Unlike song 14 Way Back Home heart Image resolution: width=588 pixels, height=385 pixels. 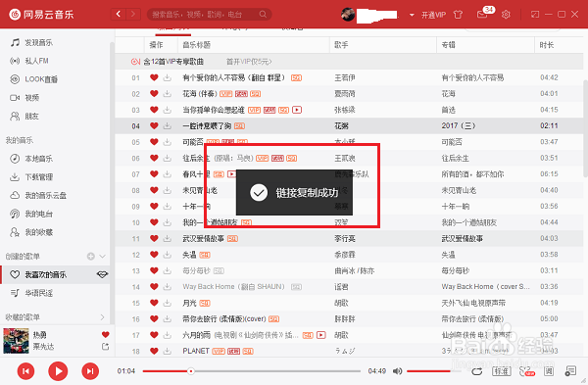tap(154, 287)
